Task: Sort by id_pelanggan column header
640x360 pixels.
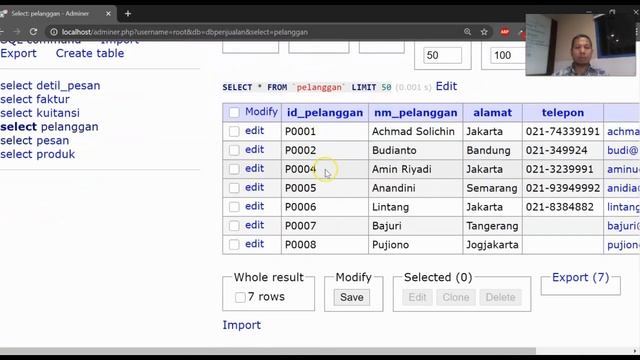Action: pos(325,113)
